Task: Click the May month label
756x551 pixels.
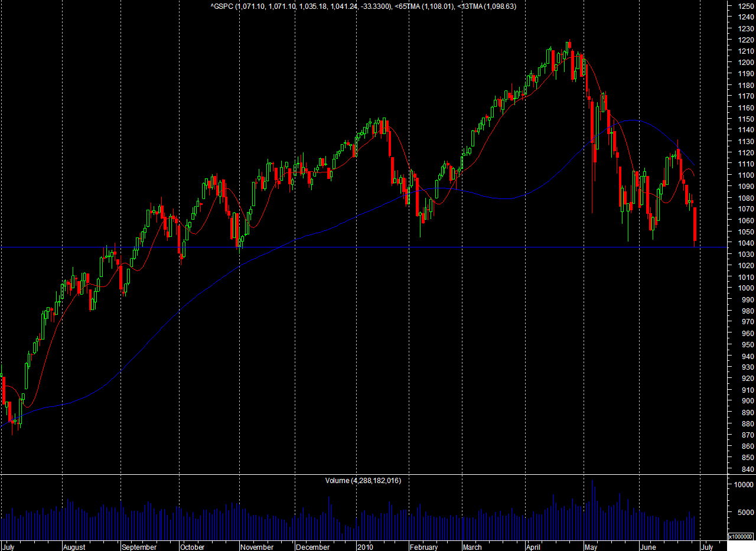Action: tap(591, 547)
